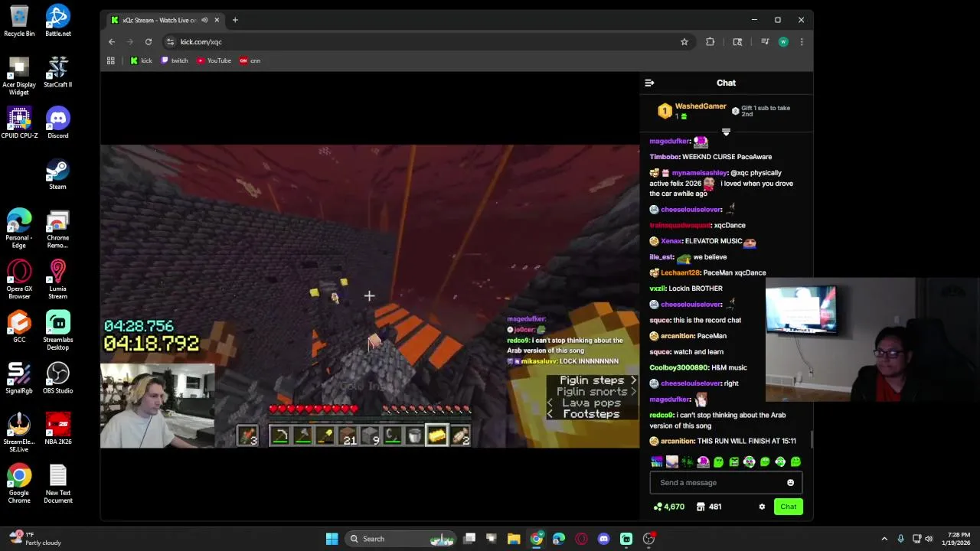Click 'ELEVATOR MUSIC' chat message
Image resolution: width=980 pixels, height=551 pixels.
click(714, 241)
